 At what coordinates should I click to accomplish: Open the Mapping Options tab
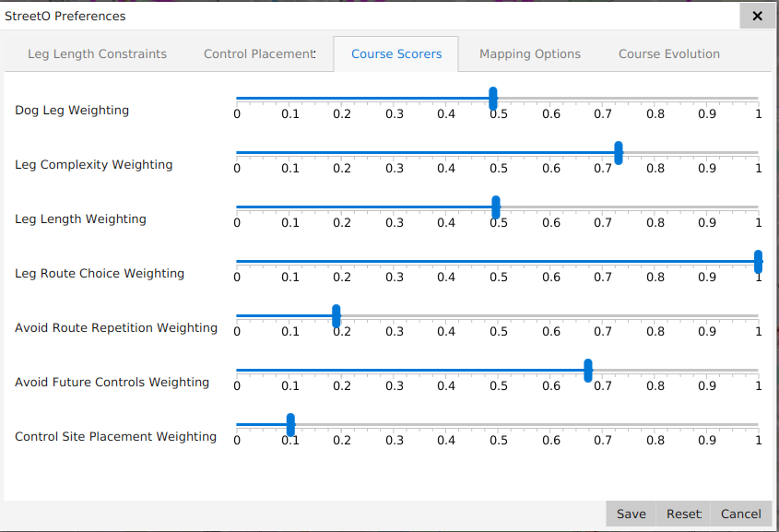click(529, 54)
